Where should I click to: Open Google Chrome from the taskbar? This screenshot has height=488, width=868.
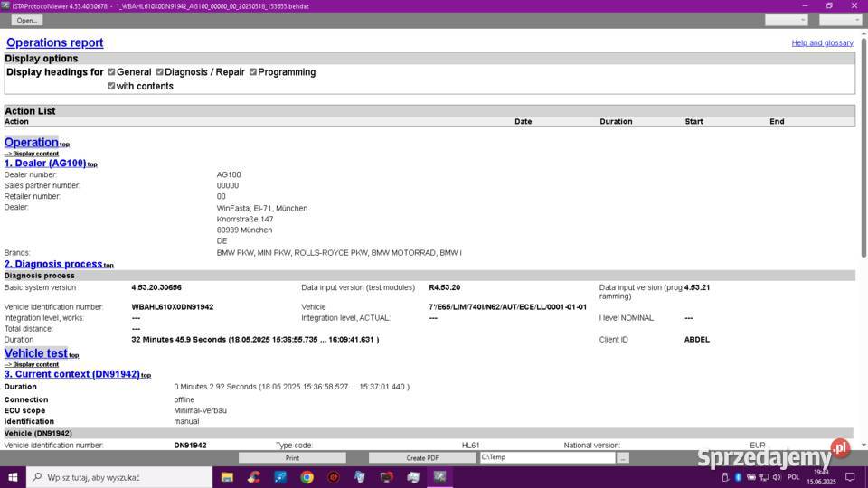pyautogui.click(x=307, y=476)
